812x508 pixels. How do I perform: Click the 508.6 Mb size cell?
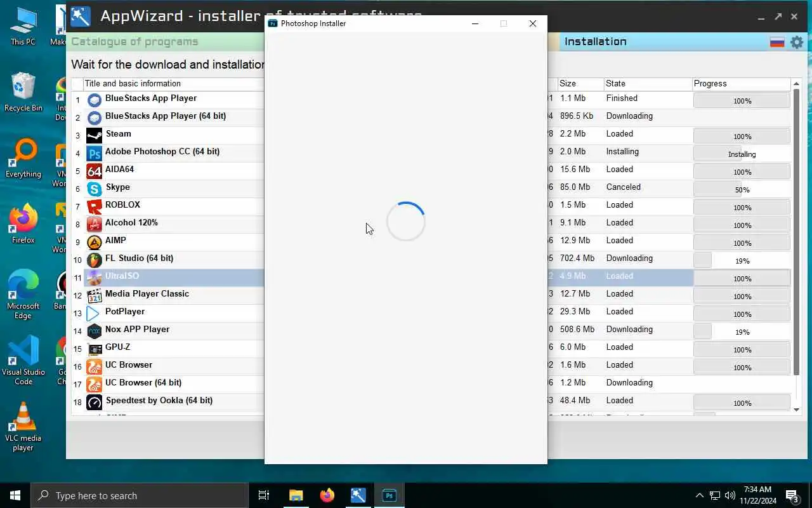(x=577, y=330)
